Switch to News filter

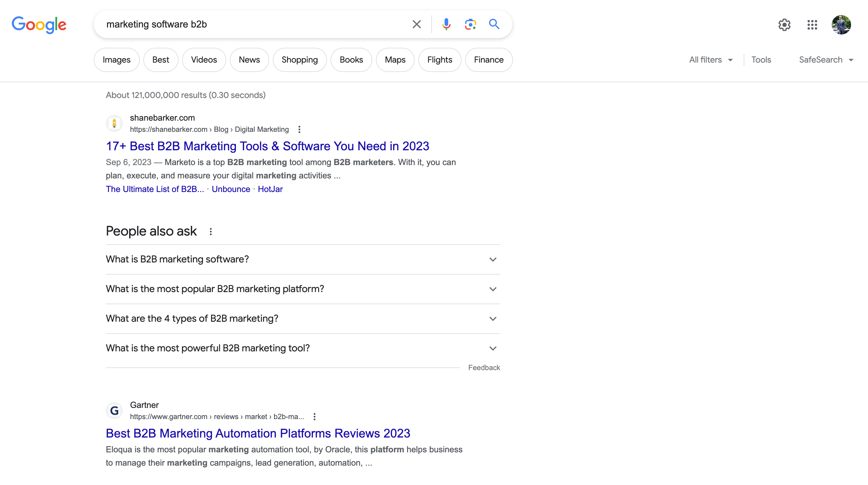coord(249,60)
